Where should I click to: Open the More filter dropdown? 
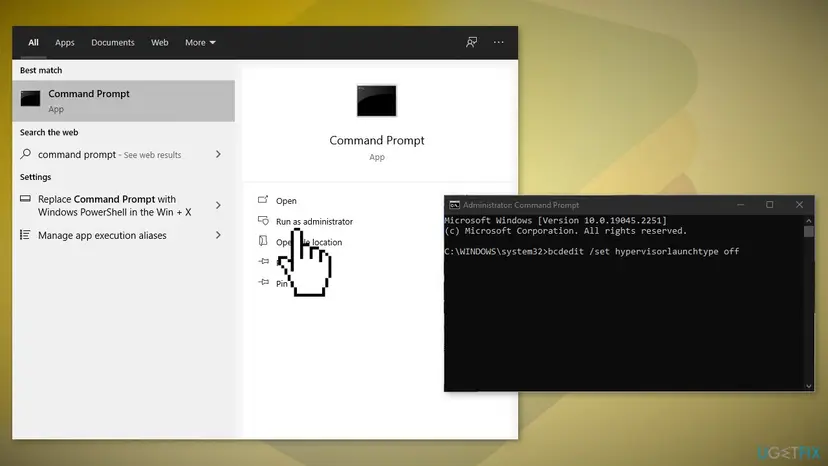(200, 42)
